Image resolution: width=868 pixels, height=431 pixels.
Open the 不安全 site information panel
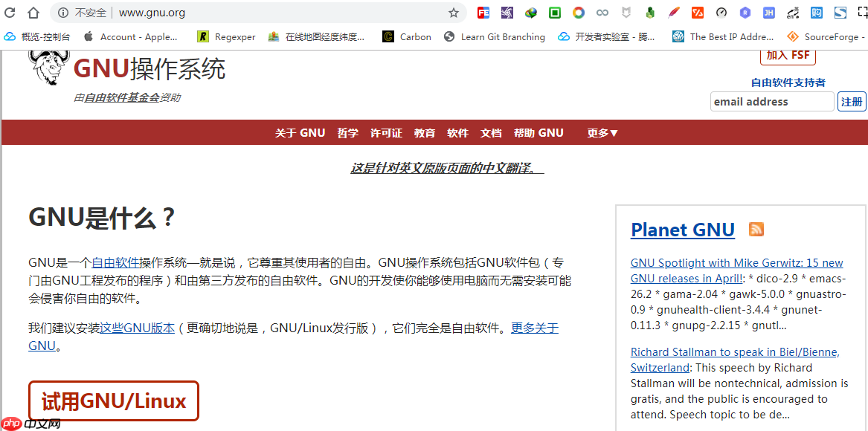coord(82,12)
